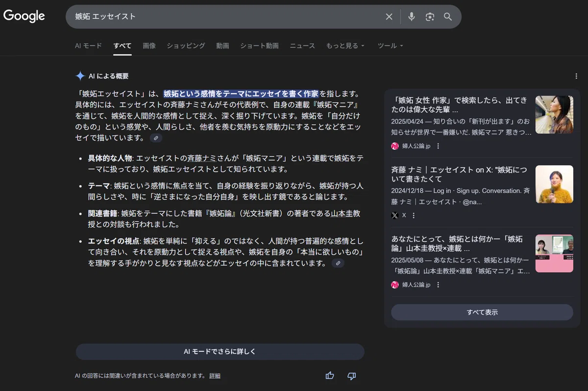Image resolution: width=588 pixels, height=391 pixels.
Task: Open thumbnail of woman on first source card
Action: (554, 114)
